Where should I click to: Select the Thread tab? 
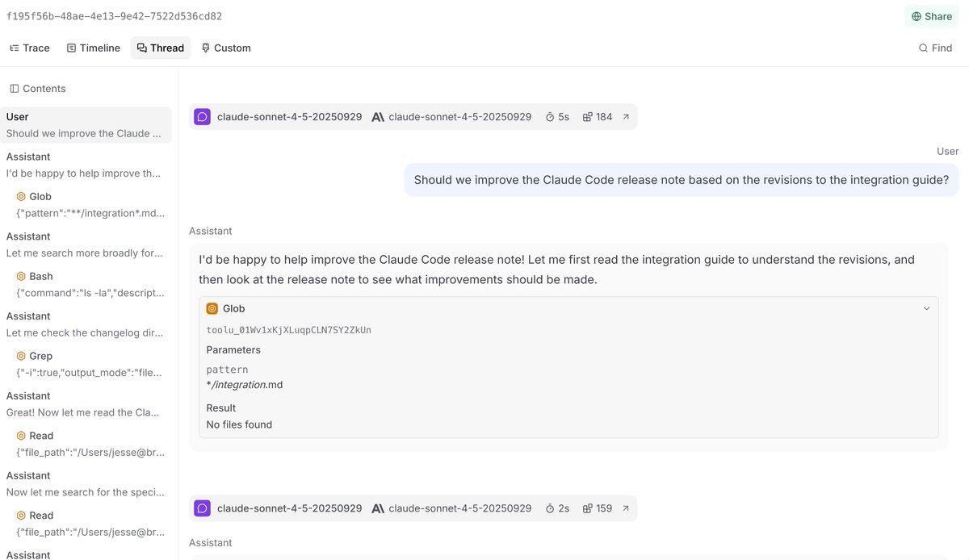(161, 48)
